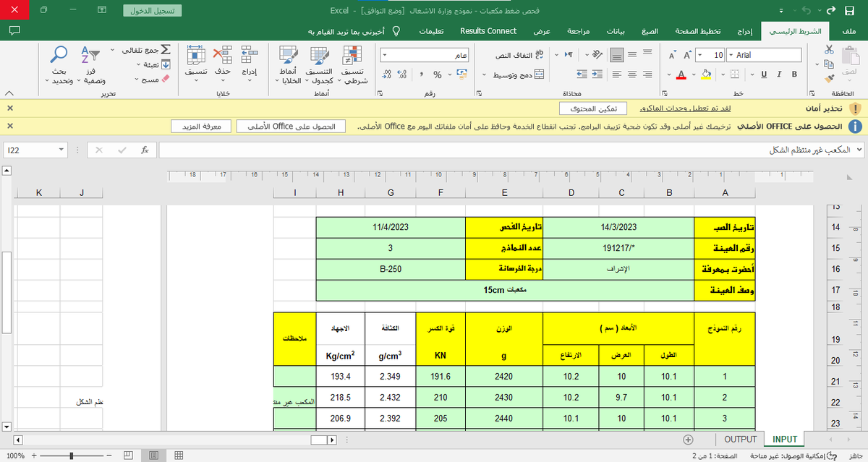Apply the Bold B icon
868x462 pixels.
click(x=794, y=74)
